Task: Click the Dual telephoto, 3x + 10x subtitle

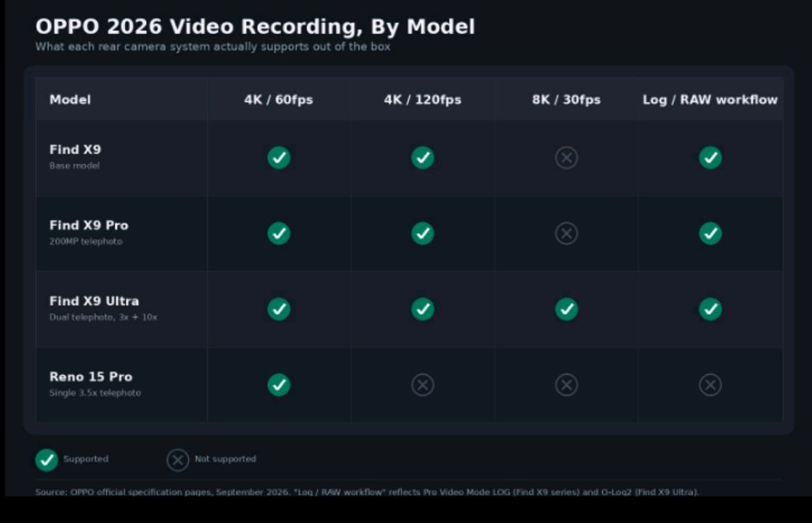Action: [103, 317]
